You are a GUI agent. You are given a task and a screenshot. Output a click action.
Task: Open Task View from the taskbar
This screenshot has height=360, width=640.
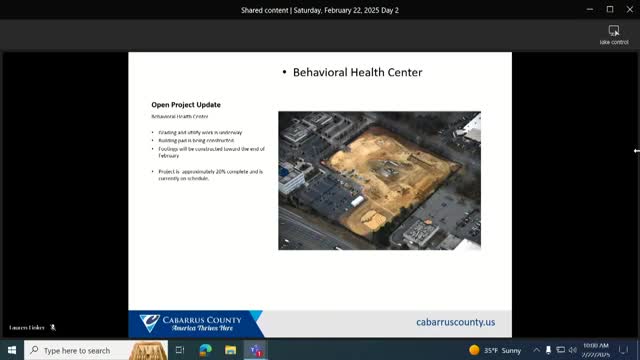point(180,350)
